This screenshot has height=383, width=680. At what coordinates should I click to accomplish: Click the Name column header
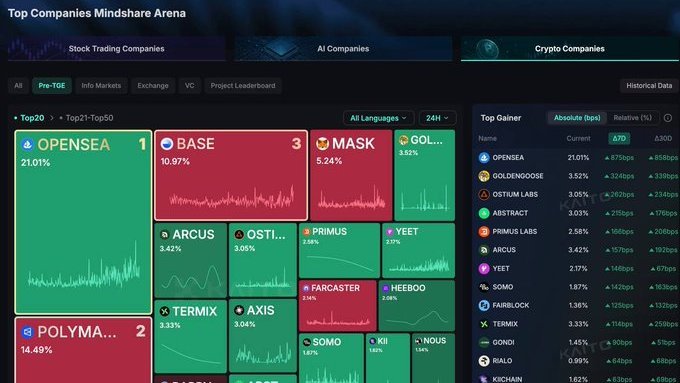[487, 138]
